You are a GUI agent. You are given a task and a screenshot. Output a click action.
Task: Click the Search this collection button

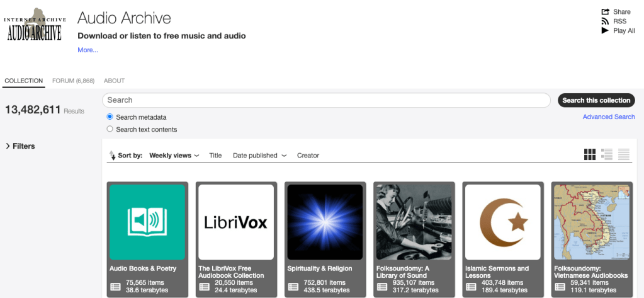click(596, 100)
